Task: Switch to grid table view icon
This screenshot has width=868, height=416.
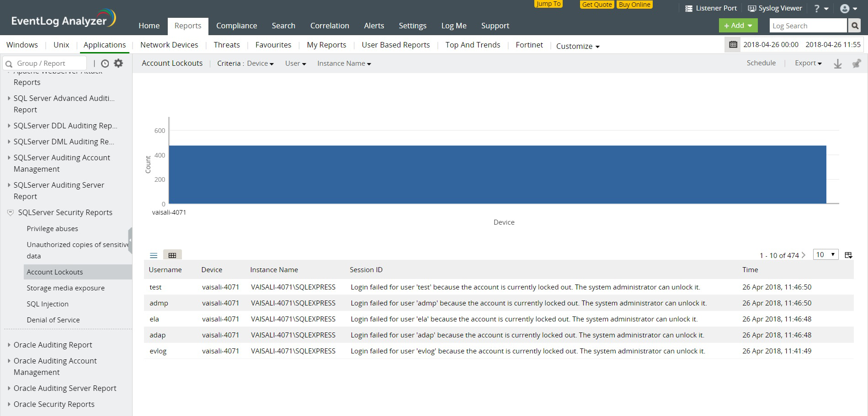Action: (172, 255)
